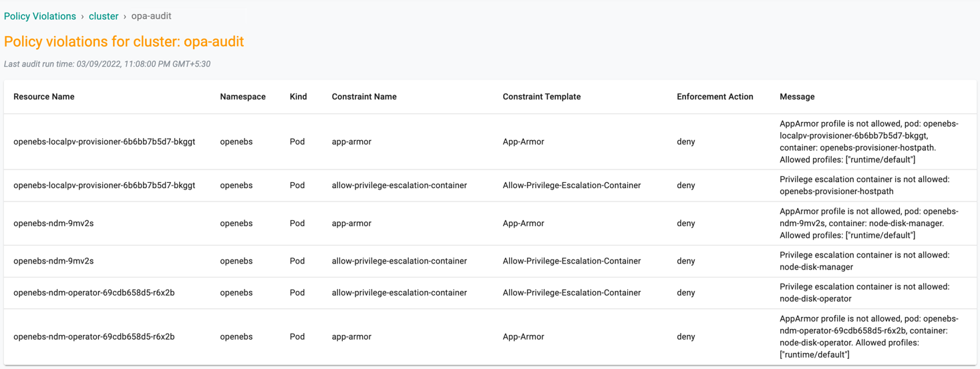This screenshot has height=369, width=980.
Task: Open the Policy Violations breadcrumb link
Action: click(40, 16)
